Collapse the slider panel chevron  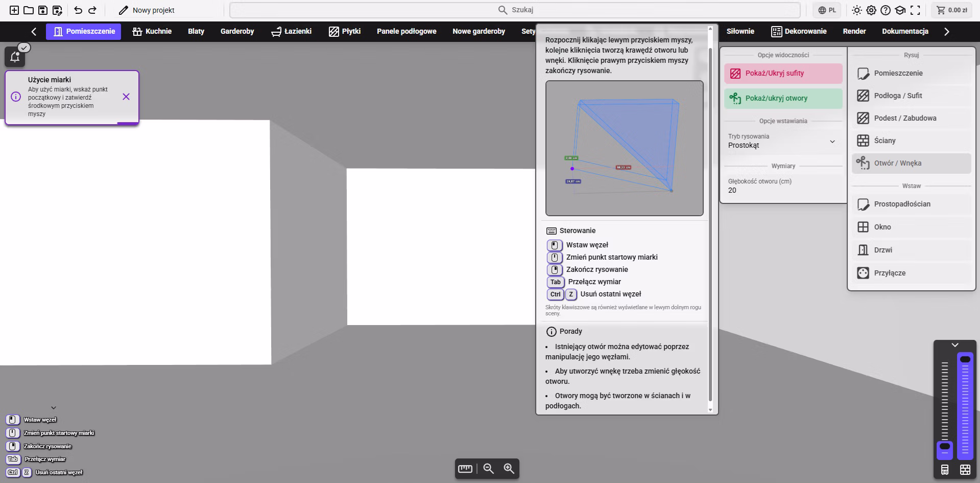954,345
